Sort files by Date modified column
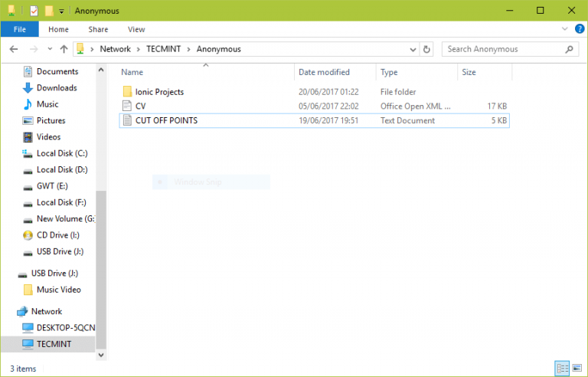Image resolution: width=588 pixels, height=377 pixels. 324,72
